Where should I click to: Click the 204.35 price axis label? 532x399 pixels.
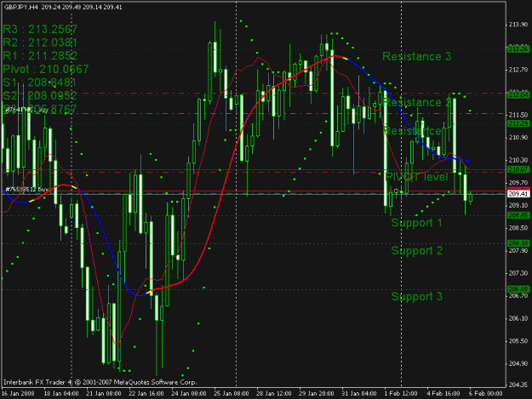coord(518,385)
